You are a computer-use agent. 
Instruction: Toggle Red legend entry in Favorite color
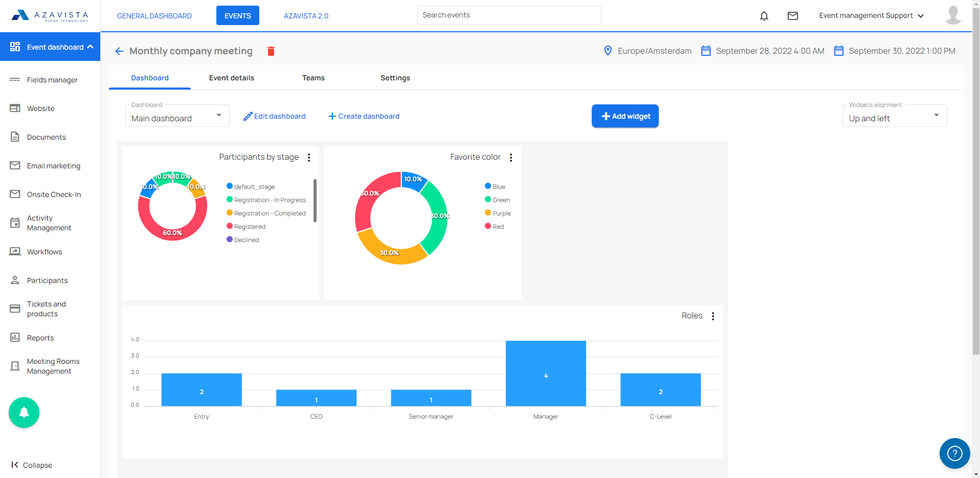pos(494,226)
